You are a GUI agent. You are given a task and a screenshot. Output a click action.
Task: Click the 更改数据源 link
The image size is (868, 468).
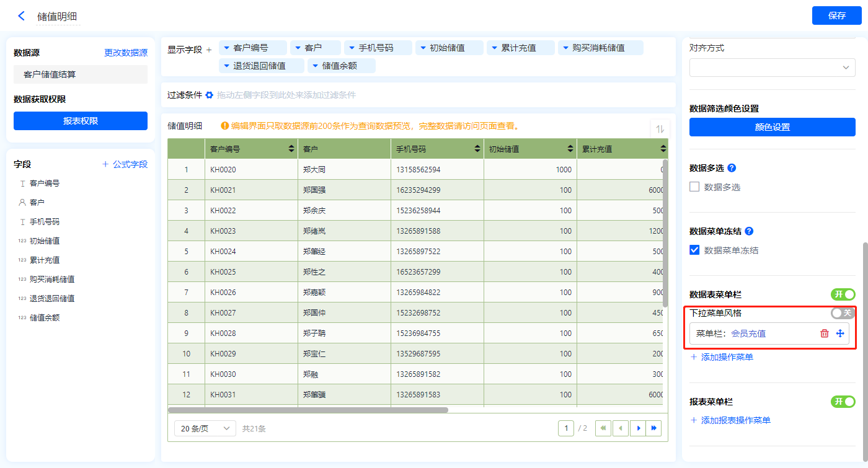pos(126,53)
